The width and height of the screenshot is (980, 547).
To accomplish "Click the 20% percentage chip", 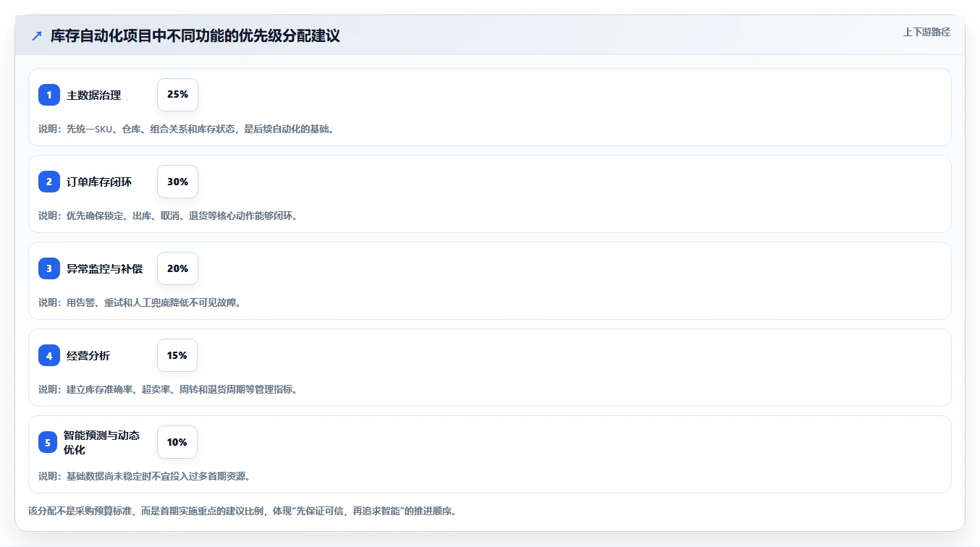I will tap(177, 268).
